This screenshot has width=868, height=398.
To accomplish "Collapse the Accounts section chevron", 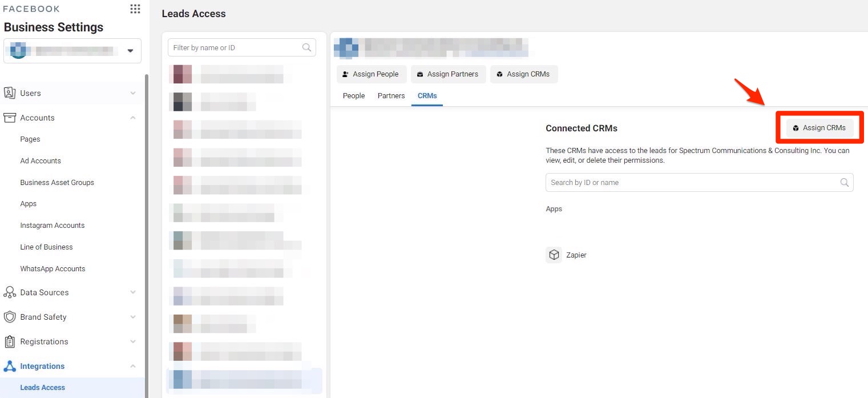I will click(x=133, y=118).
